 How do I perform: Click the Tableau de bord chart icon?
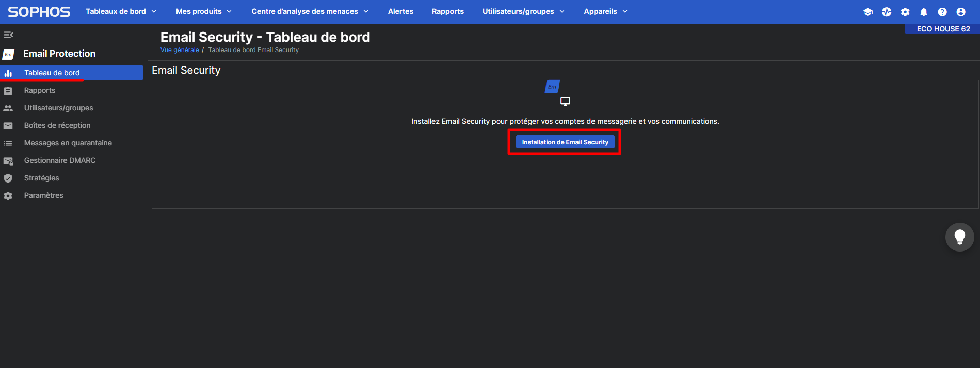click(8, 73)
